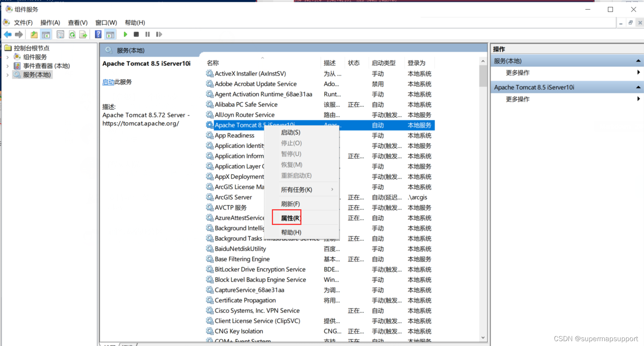The image size is (644, 346).
Task: Open the 窗口(W) menu
Action: point(106,23)
